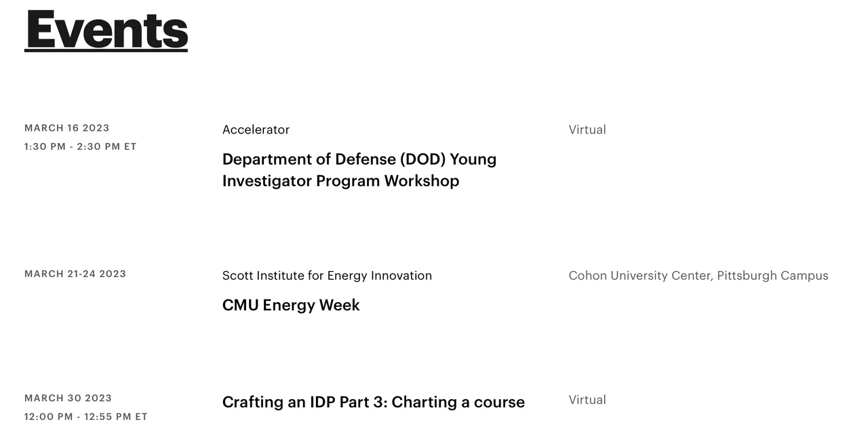Click Virtual location of the IDP event
Viewport: 868px width, 439px height.
(587, 400)
